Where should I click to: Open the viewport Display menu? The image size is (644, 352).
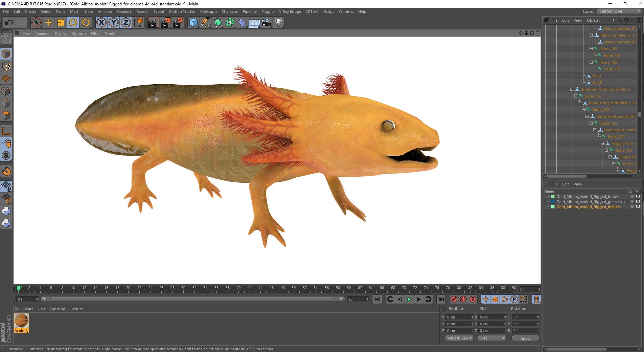pos(61,34)
